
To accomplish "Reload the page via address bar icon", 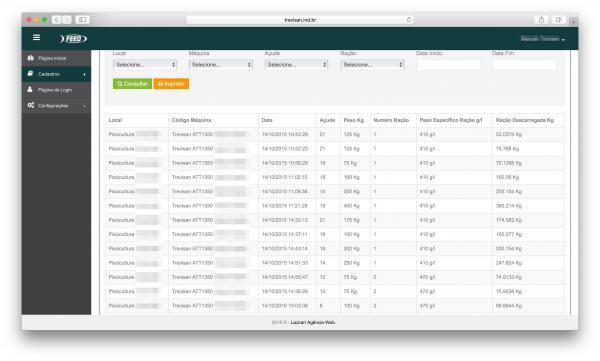I will coord(409,20).
